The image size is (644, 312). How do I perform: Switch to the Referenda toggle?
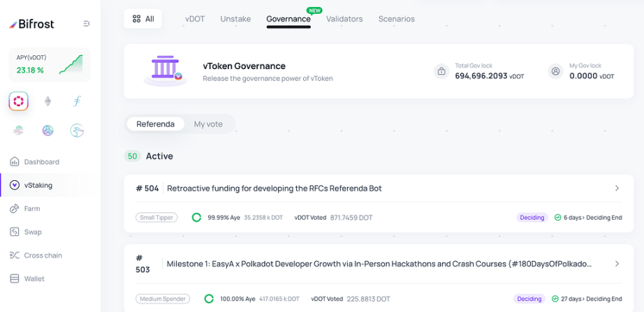click(x=155, y=124)
